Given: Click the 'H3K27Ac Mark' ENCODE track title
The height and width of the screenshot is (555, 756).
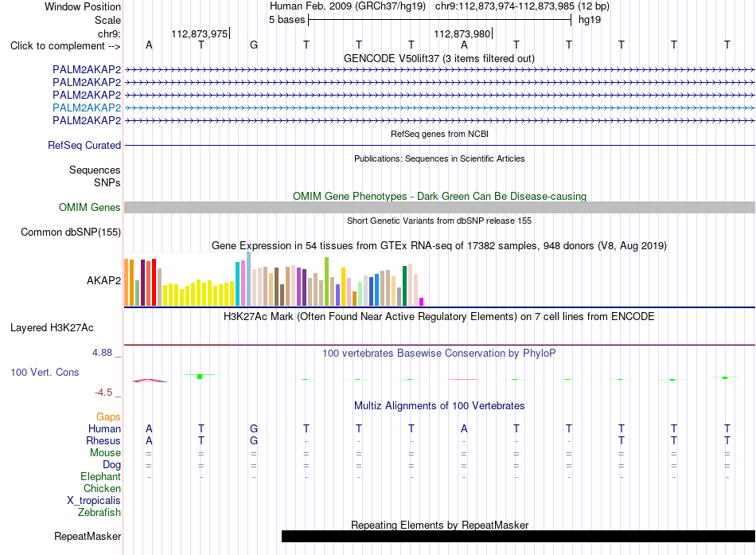Looking at the screenshot, I should coord(439,317).
